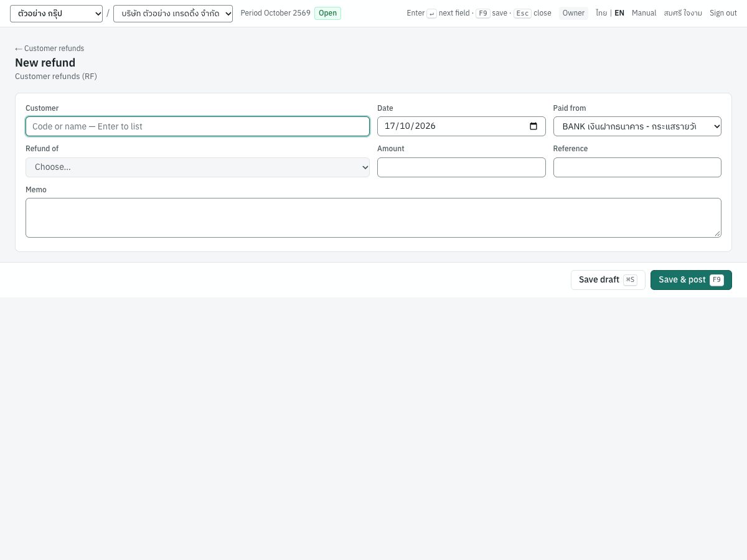Click Sign out in the header
Image resolution: width=747 pixels, height=560 pixels.
(723, 13)
